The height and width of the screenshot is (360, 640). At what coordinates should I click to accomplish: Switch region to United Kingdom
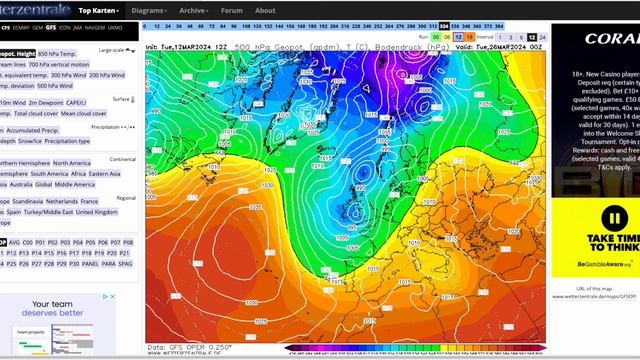(97, 212)
